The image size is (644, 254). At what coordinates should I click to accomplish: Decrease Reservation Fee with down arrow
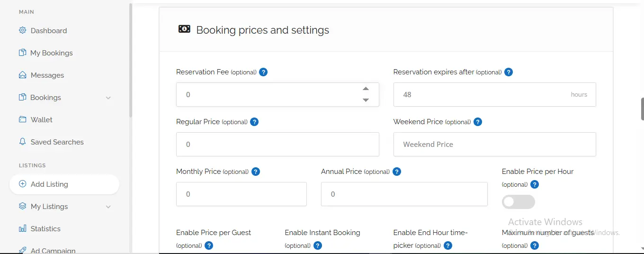click(366, 100)
